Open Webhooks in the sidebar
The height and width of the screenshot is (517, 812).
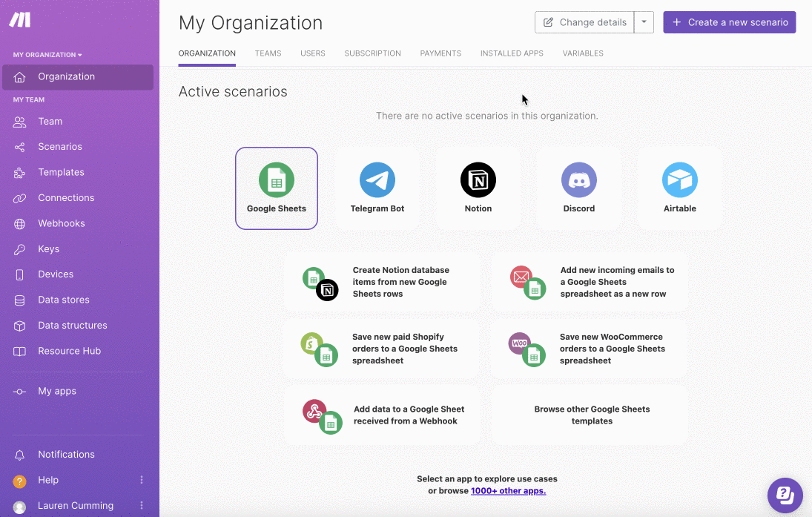click(61, 223)
